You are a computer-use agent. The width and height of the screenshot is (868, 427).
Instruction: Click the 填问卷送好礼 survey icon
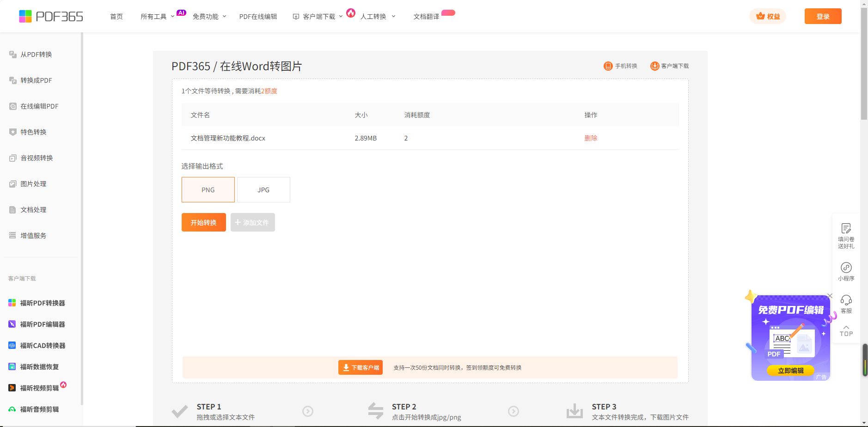(x=846, y=229)
